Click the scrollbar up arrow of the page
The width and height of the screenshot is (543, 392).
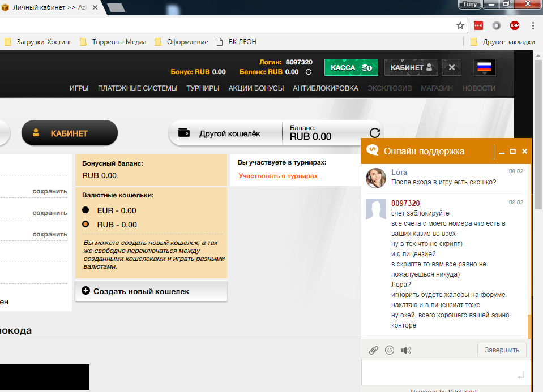(538, 55)
